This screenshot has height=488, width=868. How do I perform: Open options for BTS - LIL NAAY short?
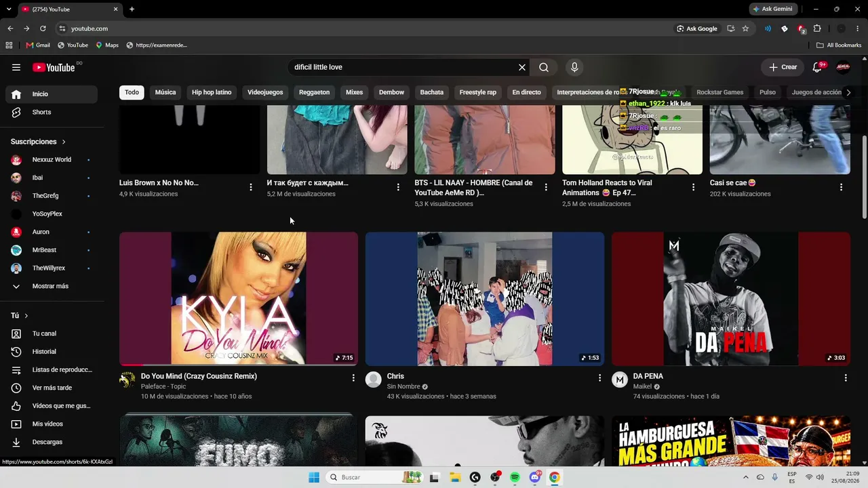click(546, 187)
